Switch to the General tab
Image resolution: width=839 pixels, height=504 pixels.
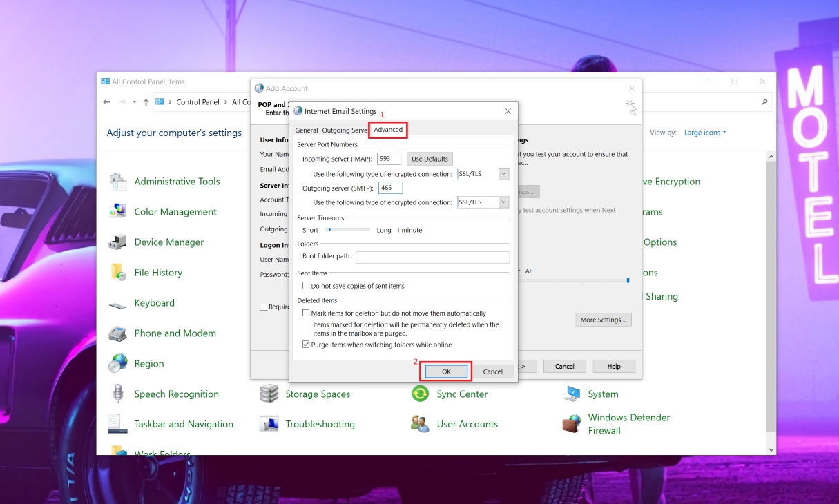point(307,130)
